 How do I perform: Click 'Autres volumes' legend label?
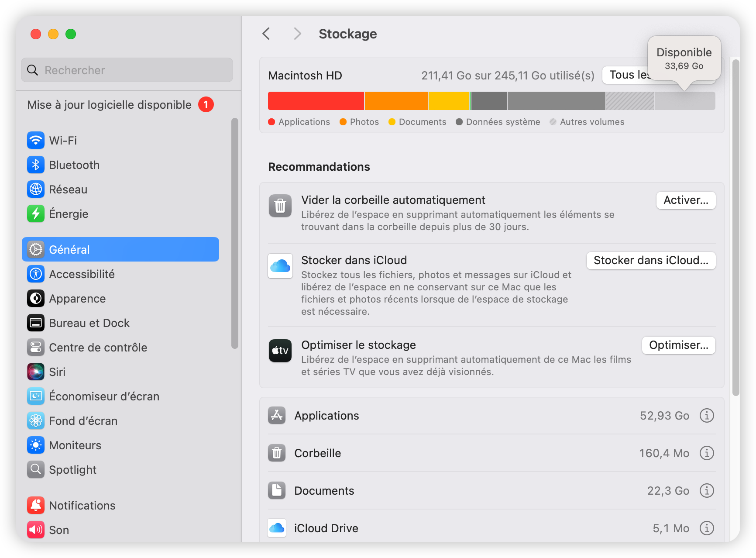(592, 122)
